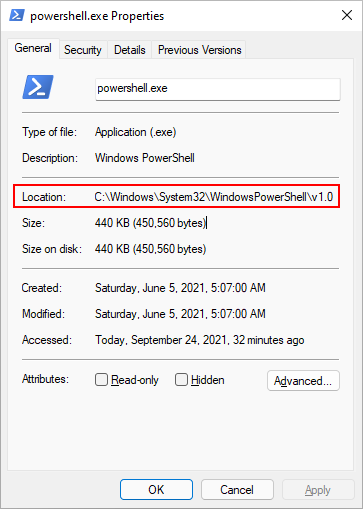The width and height of the screenshot is (363, 509).
Task: Switch to the Security tab
Action: 83,50
